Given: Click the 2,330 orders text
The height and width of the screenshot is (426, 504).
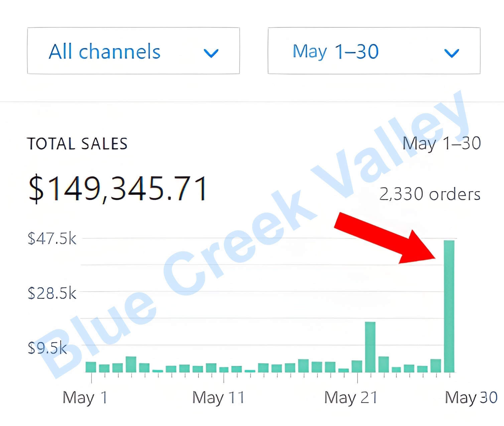Looking at the screenshot, I should point(430,194).
